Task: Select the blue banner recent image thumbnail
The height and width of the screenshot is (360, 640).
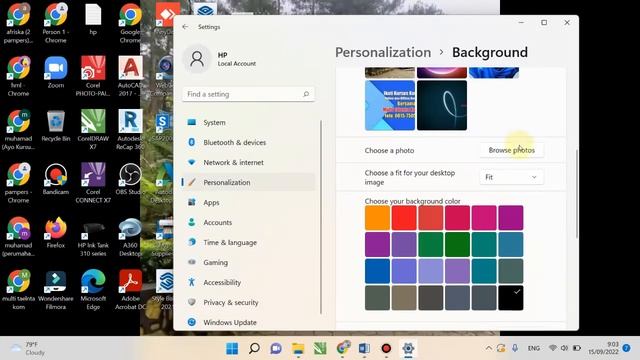Action: tap(390, 105)
